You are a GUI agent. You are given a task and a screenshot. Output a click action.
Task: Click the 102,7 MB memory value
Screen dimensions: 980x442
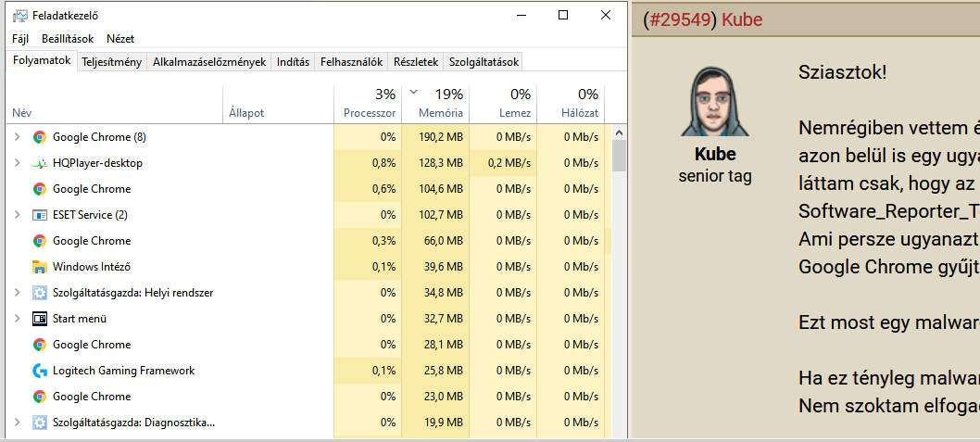(439, 215)
